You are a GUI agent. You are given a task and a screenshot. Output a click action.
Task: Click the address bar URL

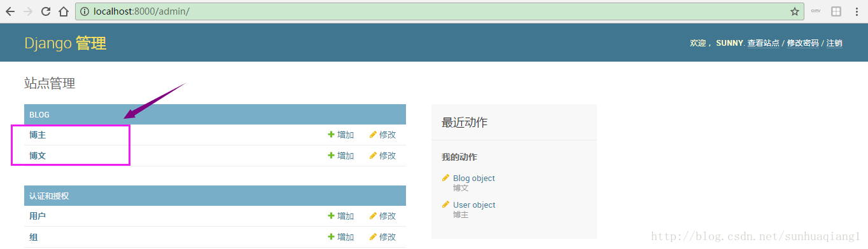tap(141, 11)
